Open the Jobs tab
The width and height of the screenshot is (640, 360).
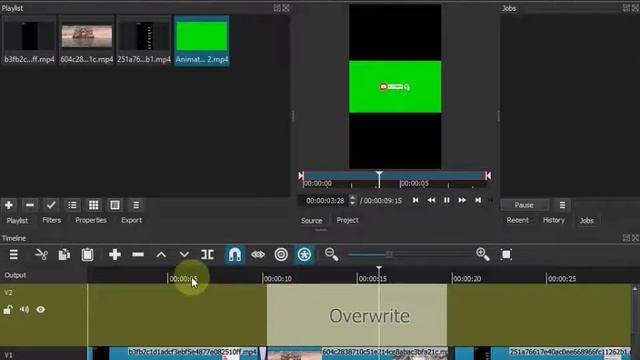pyautogui.click(x=587, y=220)
